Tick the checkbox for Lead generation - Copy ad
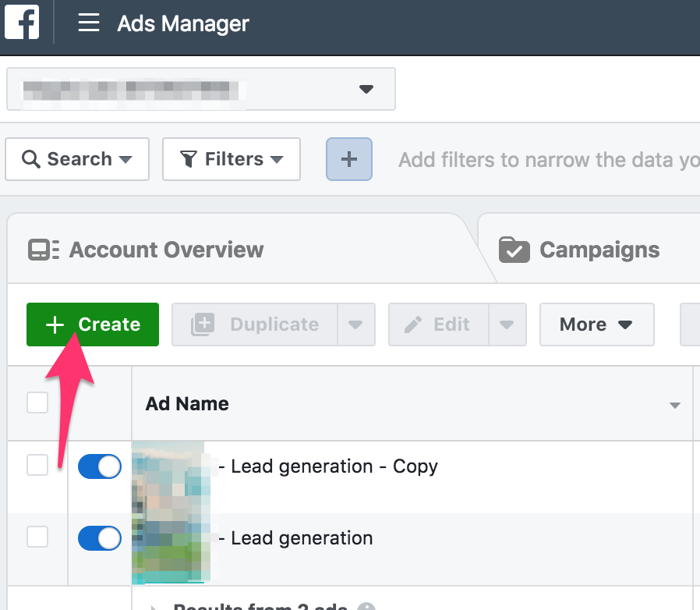The image size is (700, 610). [37, 465]
